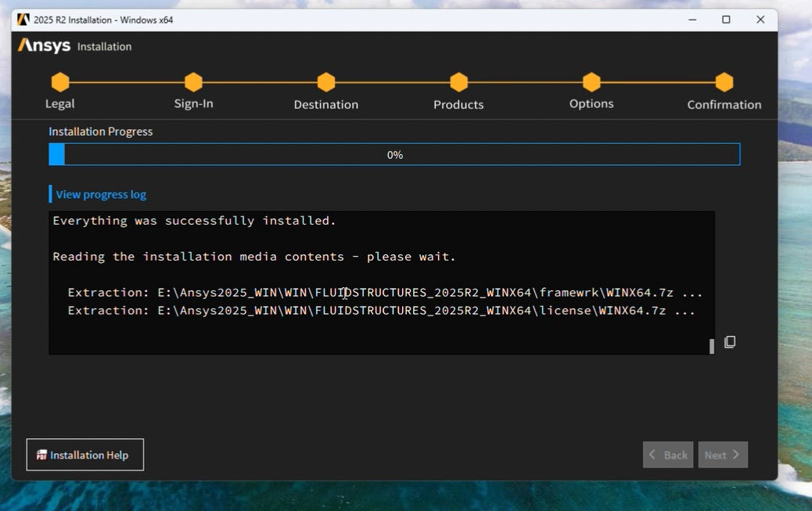
Task: Click the Options step hexagon marker
Action: click(x=591, y=82)
